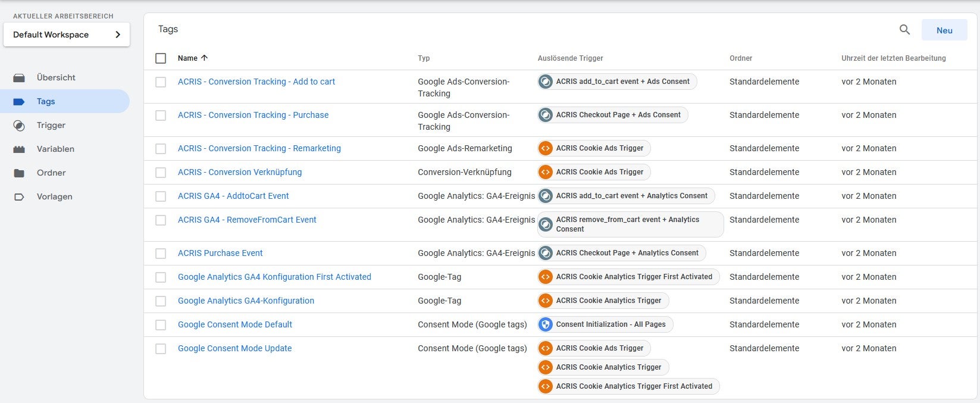Open ACRIS Purchase Event tag
This screenshot has width=980, height=403.
click(x=220, y=253)
